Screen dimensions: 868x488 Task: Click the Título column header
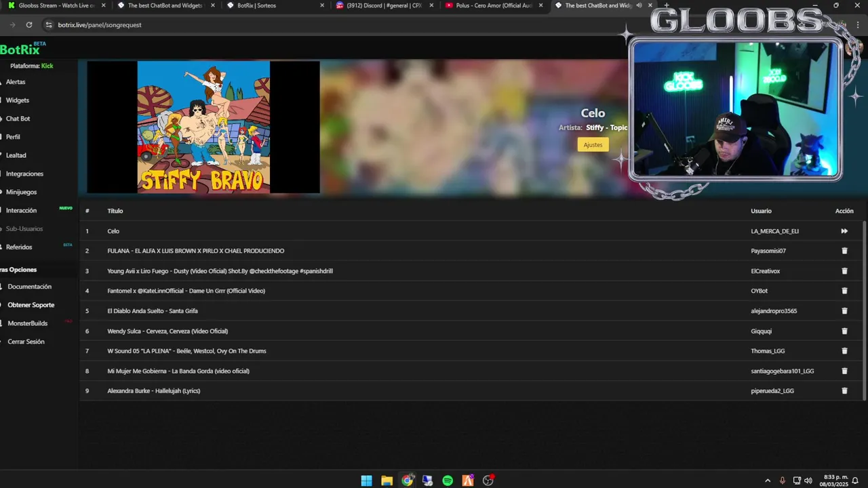115,211
